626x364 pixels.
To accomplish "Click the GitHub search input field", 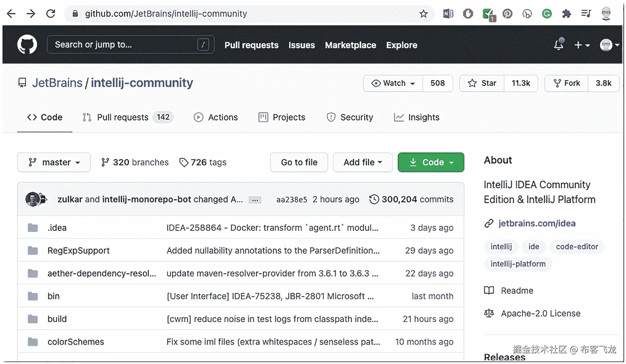I will [x=123, y=45].
